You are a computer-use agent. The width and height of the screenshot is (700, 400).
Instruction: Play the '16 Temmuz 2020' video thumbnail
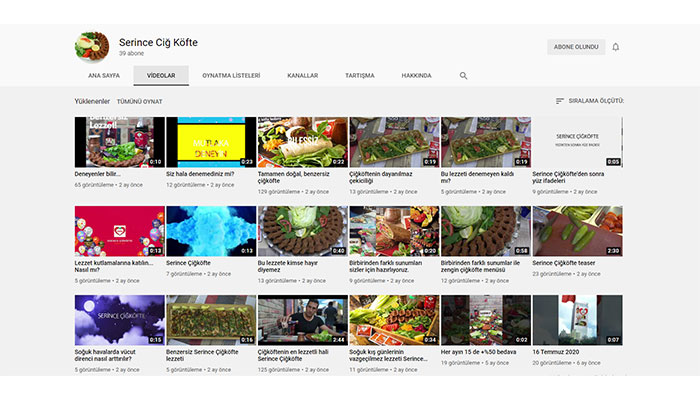(x=577, y=320)
